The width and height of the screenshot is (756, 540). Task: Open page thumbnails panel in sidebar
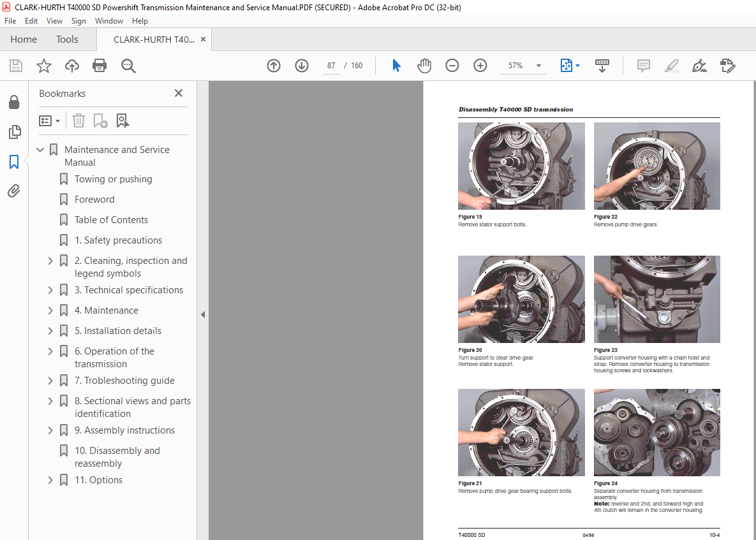coord(15,132)
